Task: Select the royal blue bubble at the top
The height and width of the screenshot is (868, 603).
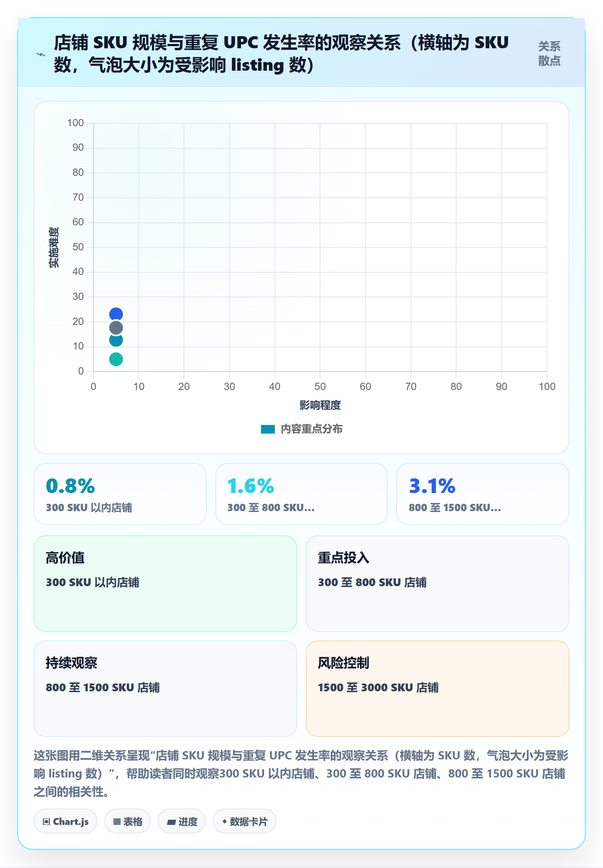Action: click(x=116, y=314)
